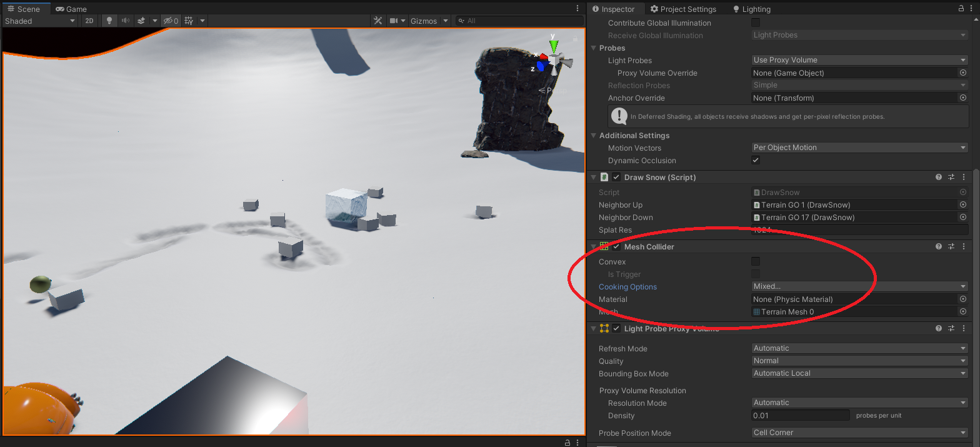Open the Gizmos dropdown arrow

446,21
